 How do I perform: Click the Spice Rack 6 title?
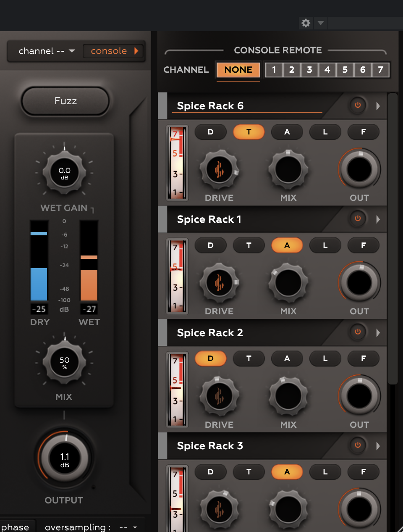[x=210, y=106]
